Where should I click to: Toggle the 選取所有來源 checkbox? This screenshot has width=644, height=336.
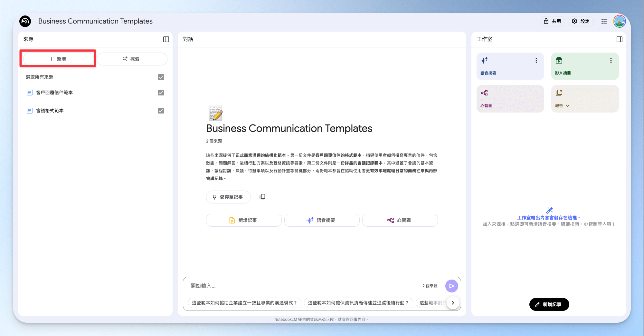coord(161,77)
